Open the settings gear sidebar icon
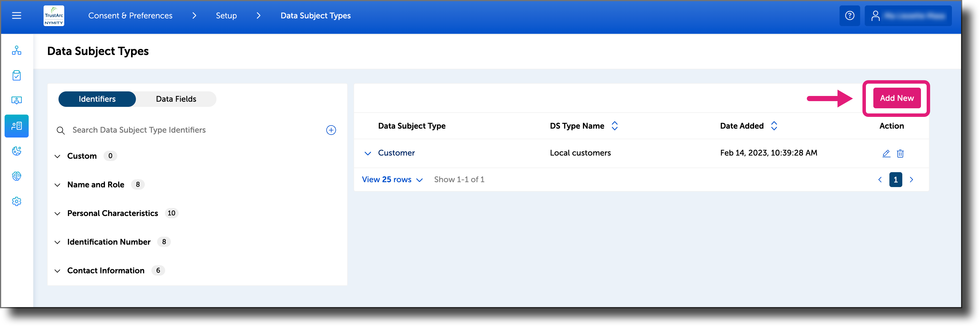Viewport: 980px width, 326px height. [x=16, y=201]
